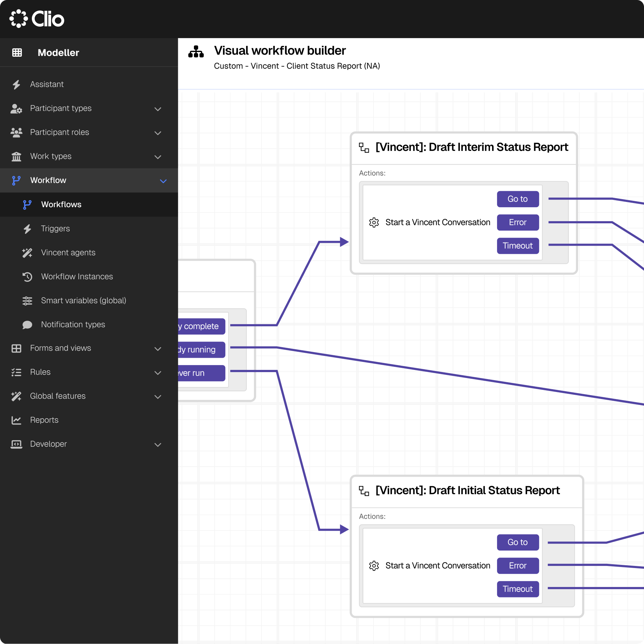Click the Triggers bolt icon
This screenshot has height=644, width=644.
(x=27, y=229)
